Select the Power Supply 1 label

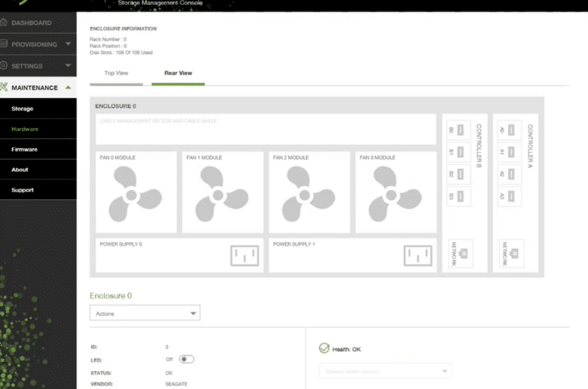click(294, 244)
